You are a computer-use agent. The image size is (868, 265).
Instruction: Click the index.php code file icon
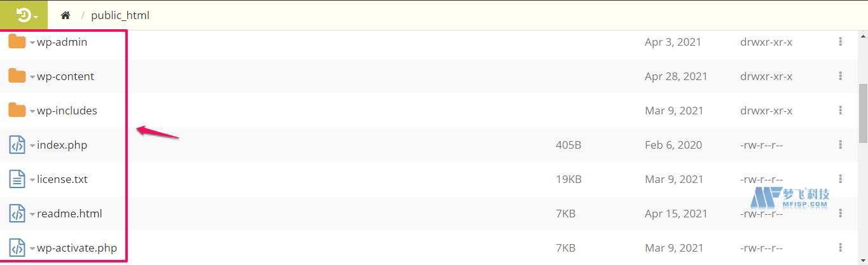[17, 145]
